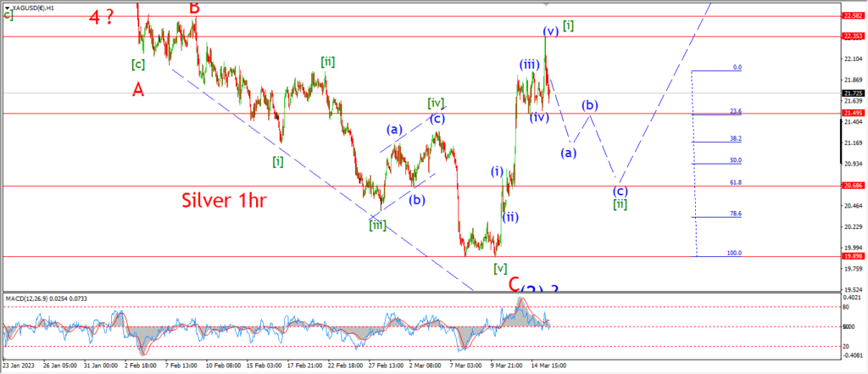Click the 19.898 price level tag
Viewport: 868px width, 374px height.
coord(852,257)
